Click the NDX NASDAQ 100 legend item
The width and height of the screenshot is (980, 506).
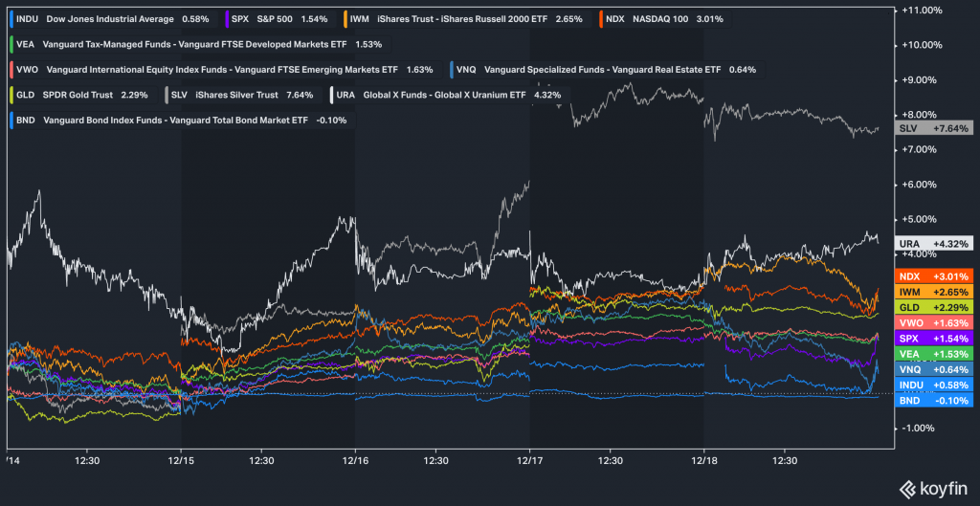click(x=661, y=18)
